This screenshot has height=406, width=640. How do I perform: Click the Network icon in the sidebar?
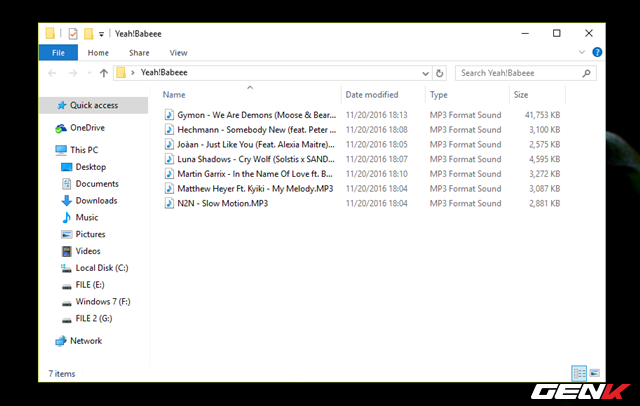(x=61, y=341)
